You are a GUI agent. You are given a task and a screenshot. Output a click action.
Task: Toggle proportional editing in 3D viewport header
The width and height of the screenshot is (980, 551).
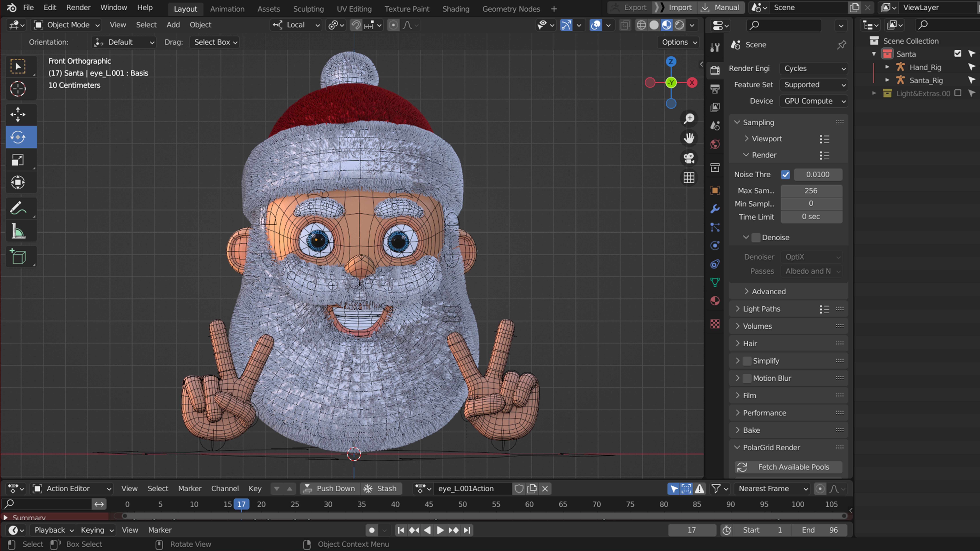pyautogui.click(x=393, y=25)
